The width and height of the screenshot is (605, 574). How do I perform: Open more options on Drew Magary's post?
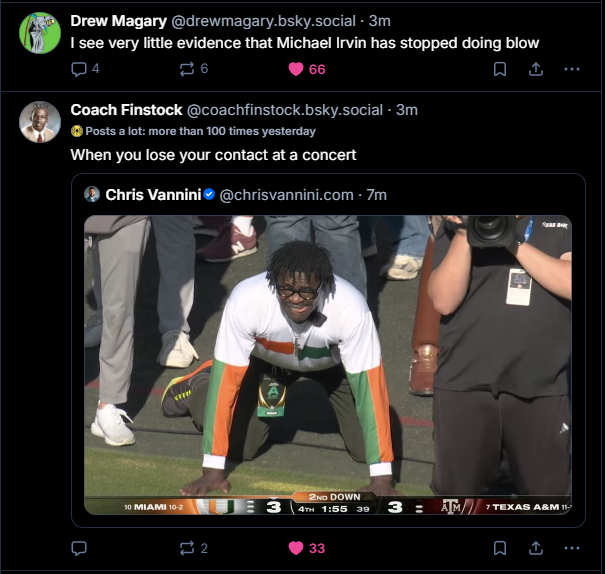[572, 69]
